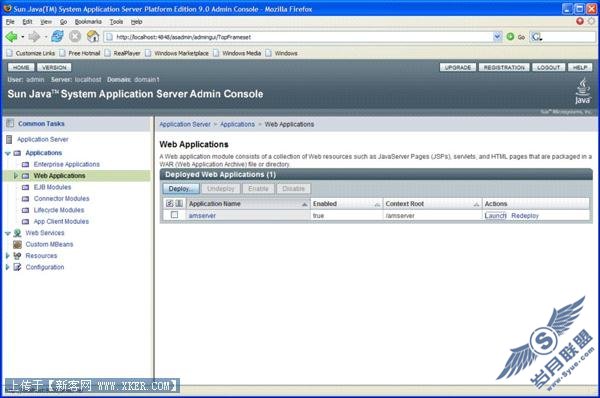The image size is (600, 398).
Task: Click the UPGRADE button
Action: coord(458,67)
